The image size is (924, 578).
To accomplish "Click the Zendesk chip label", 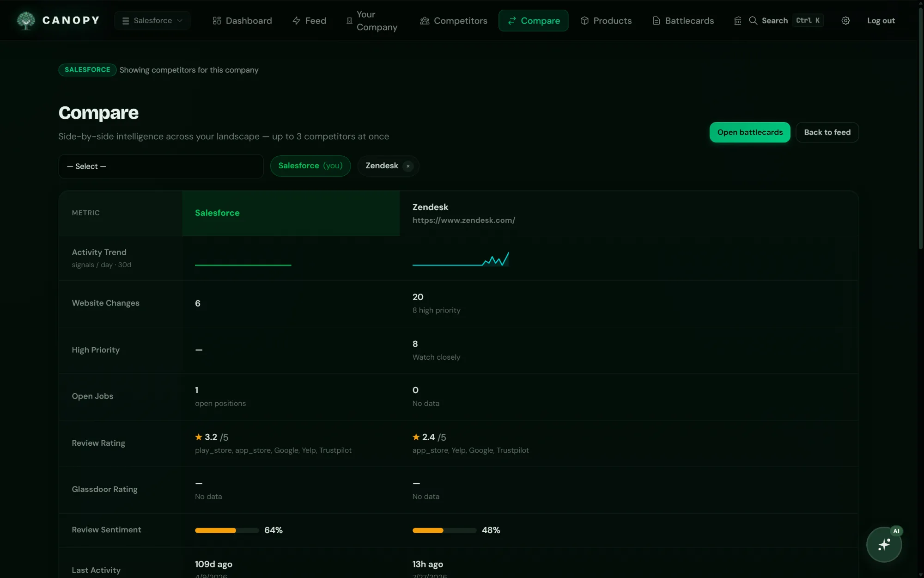I will pos(382,166).
